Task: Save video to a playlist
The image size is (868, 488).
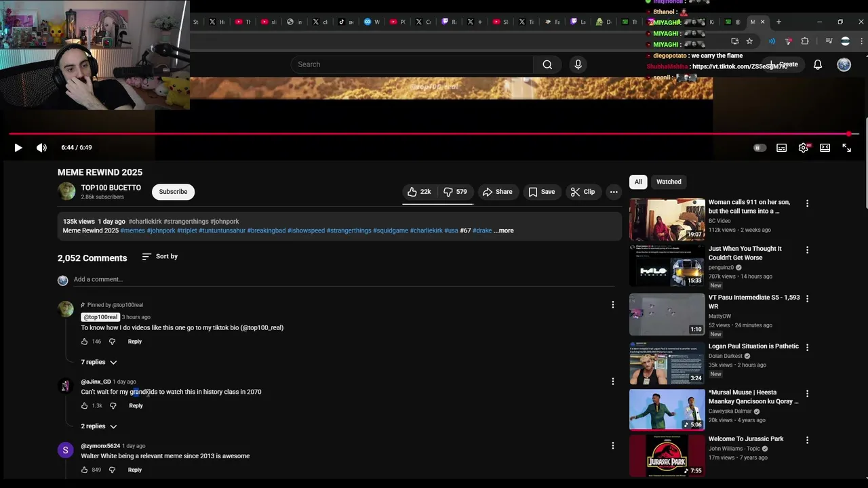Action: (542, 192)
